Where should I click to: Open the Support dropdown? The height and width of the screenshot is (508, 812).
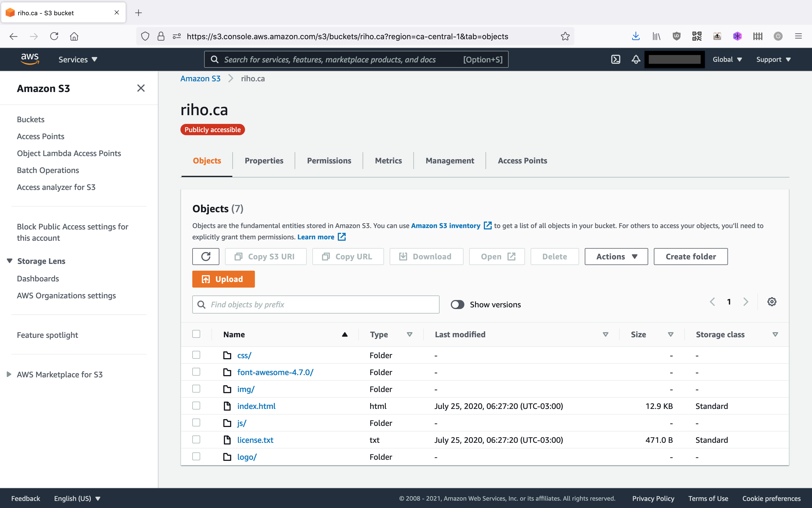773,60
